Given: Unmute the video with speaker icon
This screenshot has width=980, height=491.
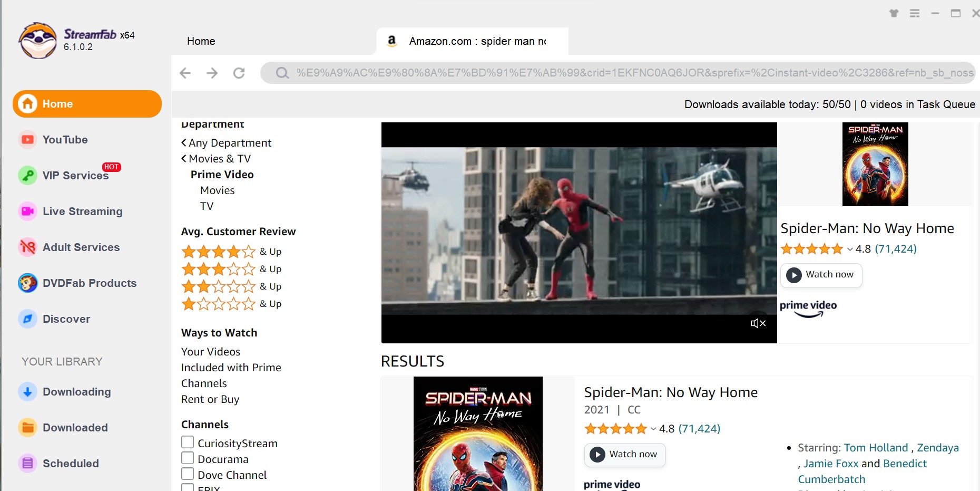Looking at the screenshot, I should pos(758,323).
